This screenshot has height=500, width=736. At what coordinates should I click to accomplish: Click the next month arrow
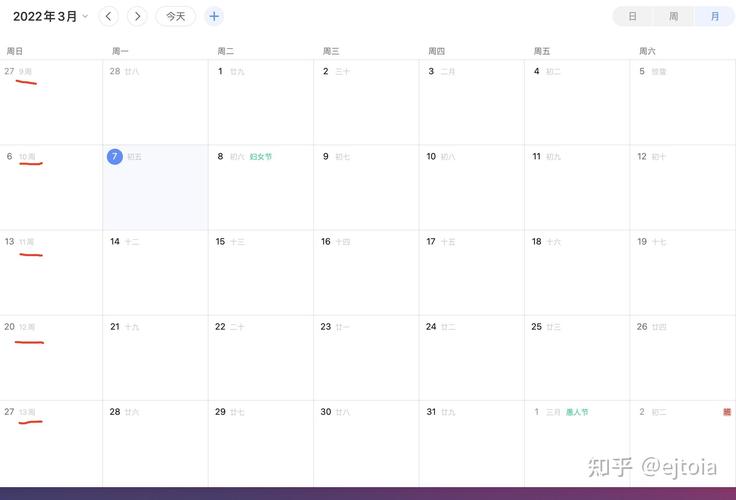click(x=138, y=16)
